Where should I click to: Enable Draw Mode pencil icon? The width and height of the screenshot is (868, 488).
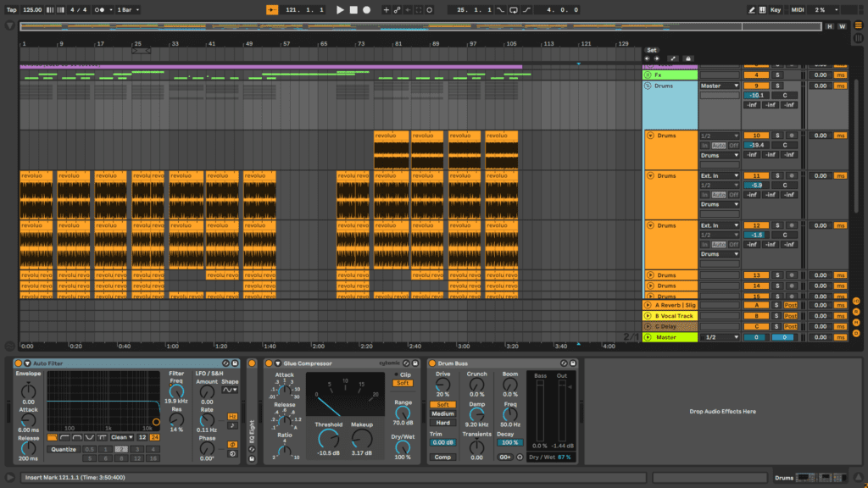pyautogui.click(x=751, y=10)
